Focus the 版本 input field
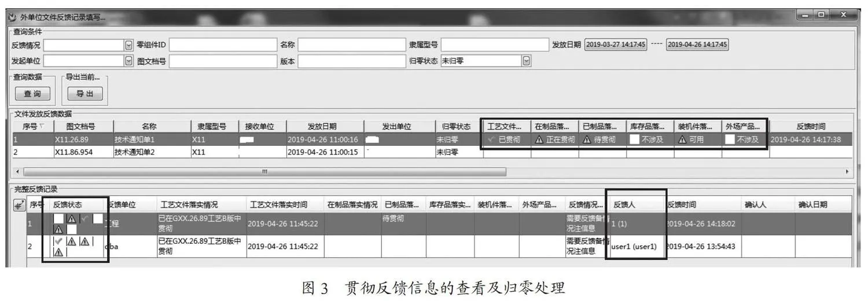Image resolution: width=868 pixels, height=301 pixels. 352,61
